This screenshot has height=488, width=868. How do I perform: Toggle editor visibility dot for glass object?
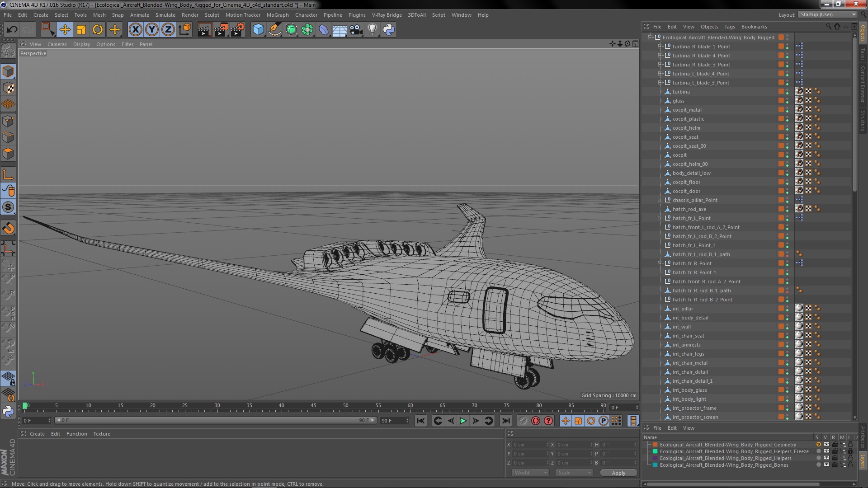[787, 99]
